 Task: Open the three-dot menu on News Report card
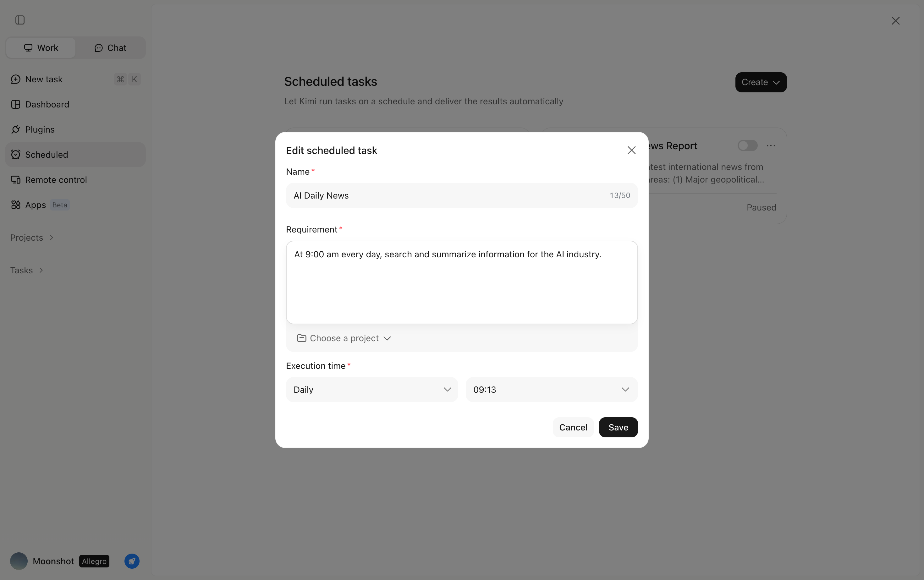point(771,146)
